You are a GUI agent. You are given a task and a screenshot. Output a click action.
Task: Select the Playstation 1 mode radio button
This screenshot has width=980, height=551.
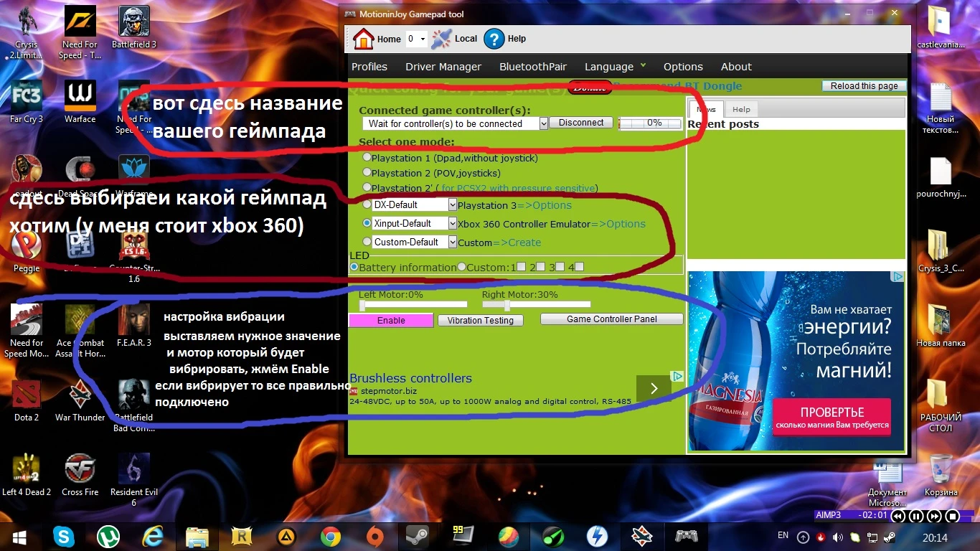point(367,157)
